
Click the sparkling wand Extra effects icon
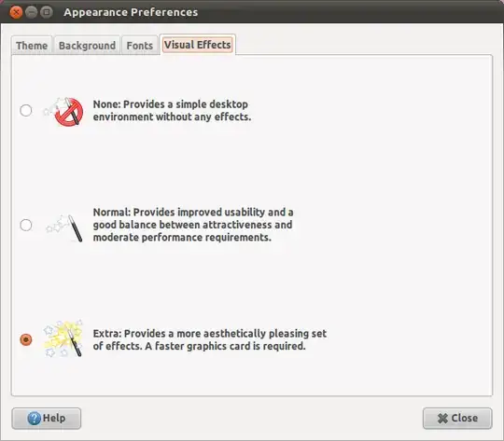63,338
